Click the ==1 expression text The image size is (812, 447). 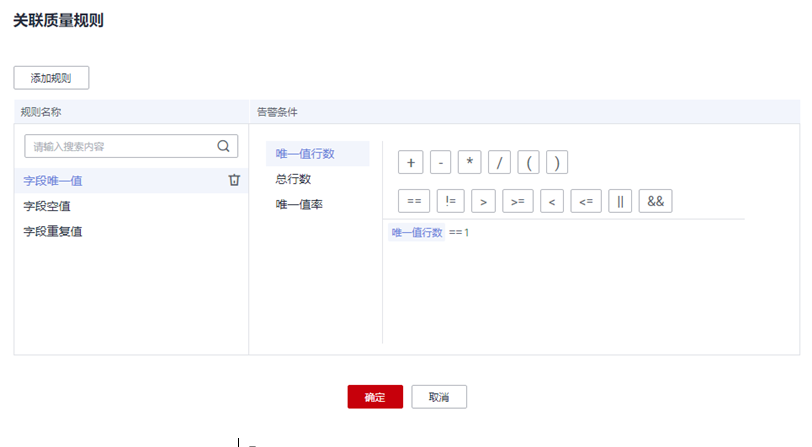pyautogui.click(x=459, y=233)
